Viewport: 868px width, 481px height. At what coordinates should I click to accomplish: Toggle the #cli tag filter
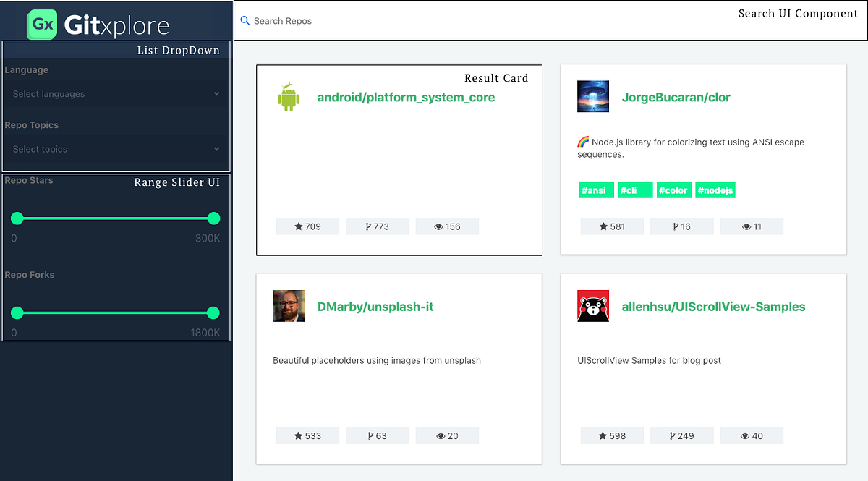pos(635,190)
